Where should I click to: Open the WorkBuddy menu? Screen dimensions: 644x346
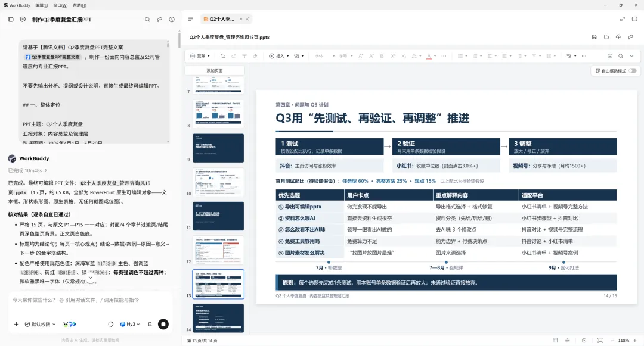(x=17, y=5)
